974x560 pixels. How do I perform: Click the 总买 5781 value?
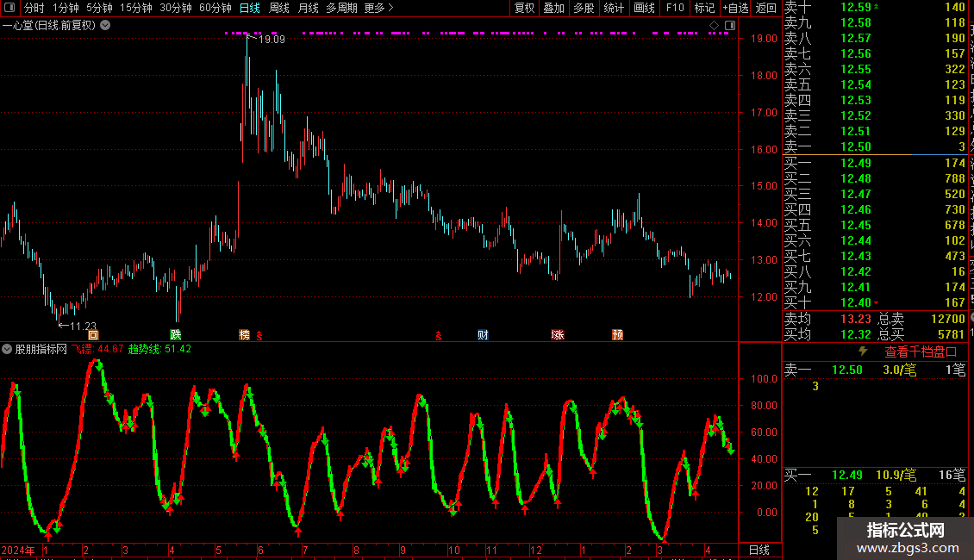[x=951, y=334]
